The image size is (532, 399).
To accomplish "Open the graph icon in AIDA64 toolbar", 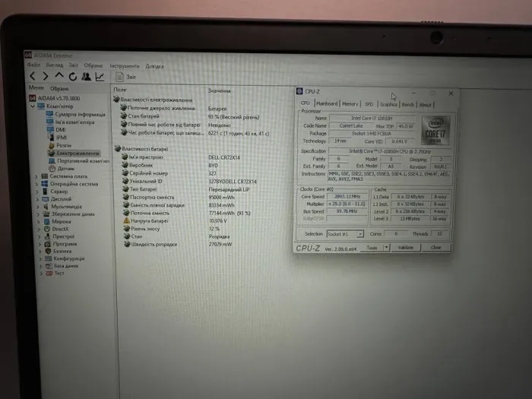I will click(x=100, y=77).
